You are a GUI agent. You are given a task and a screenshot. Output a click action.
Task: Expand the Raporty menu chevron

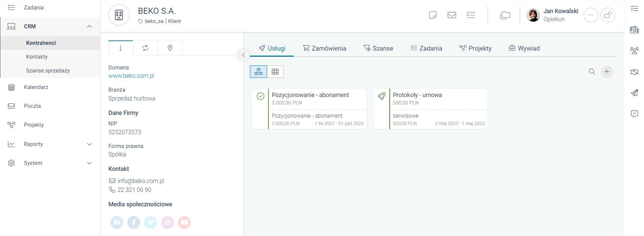pyautogui.click(x=89, y=144)
